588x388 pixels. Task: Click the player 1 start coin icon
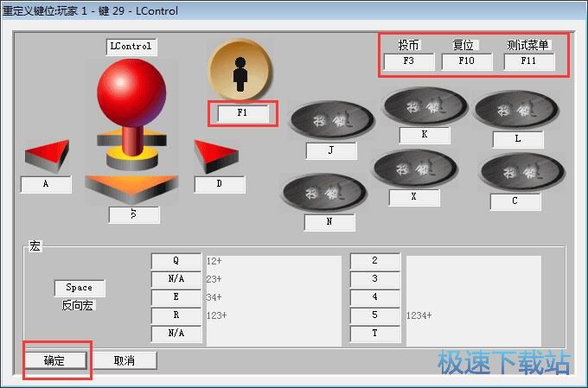tap(240, 71)
